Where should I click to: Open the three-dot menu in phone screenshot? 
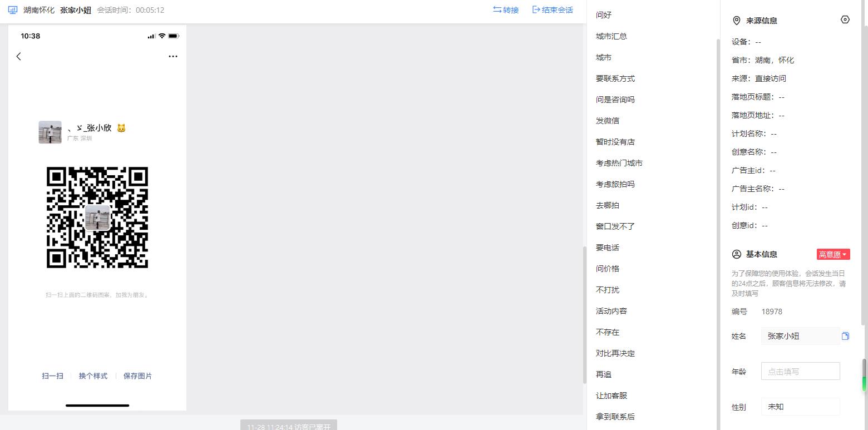tap(173, 56)
